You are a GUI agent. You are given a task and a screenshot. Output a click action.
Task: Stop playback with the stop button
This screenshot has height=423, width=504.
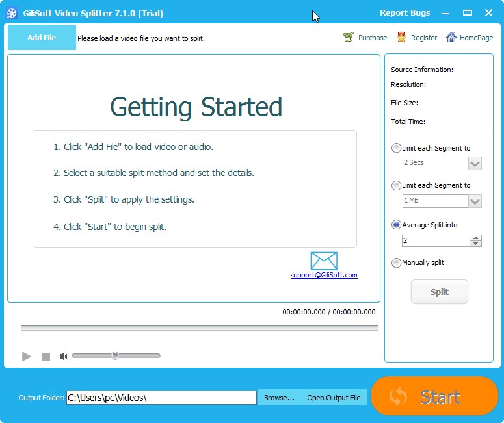46,357
